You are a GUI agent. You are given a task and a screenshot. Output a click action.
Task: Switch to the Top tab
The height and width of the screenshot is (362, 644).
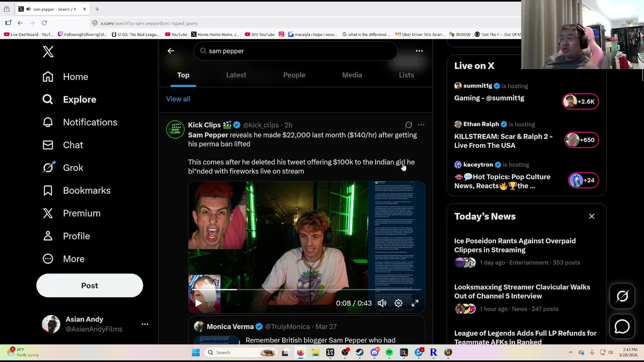(183, 75)
